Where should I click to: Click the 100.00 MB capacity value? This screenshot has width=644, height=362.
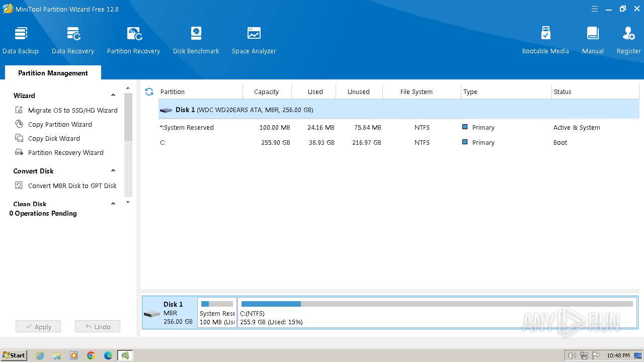click(275, 127)
